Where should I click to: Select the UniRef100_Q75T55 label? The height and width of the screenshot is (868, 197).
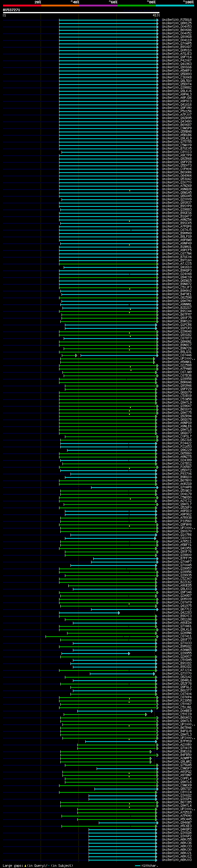(x=177, y=142)
